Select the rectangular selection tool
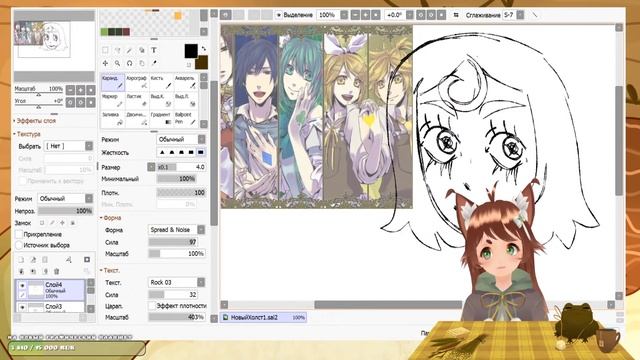The width and height of the screenshot is (640, 360). click(x=105, y=50)
